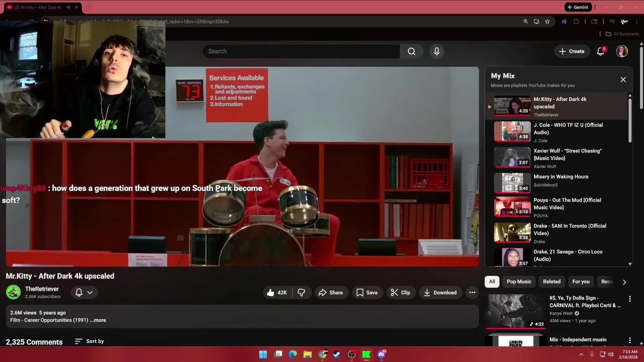Open Sort by comments menu
The image size is (644, 362).
(89, 341)
